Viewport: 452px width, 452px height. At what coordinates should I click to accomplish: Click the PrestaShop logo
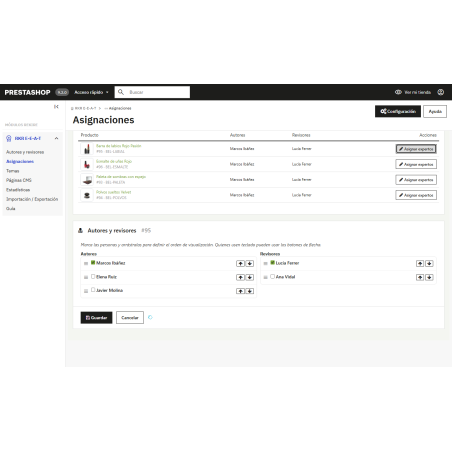pos(27,92)
